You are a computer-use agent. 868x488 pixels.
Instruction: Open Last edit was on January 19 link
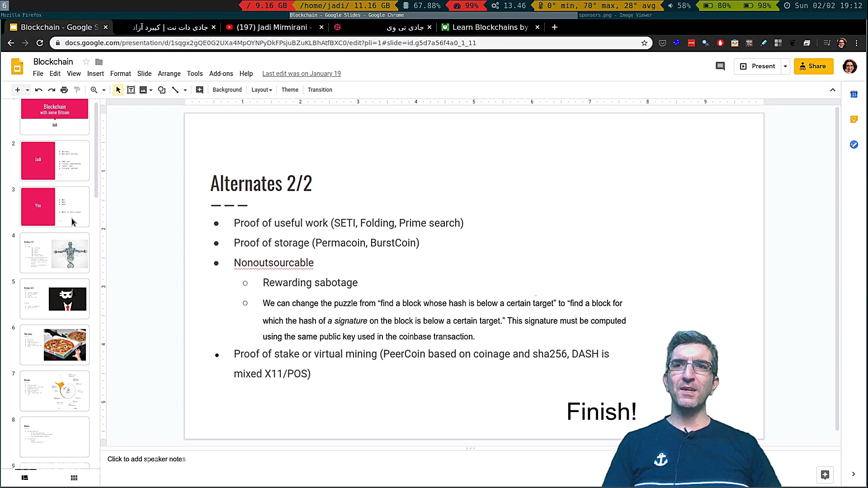301,74
